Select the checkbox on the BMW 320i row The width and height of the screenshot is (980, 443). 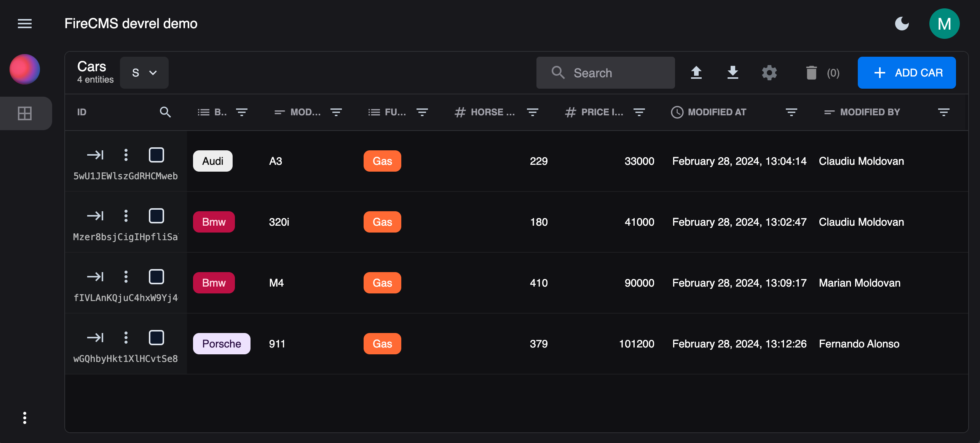click(x=156, y=215)
